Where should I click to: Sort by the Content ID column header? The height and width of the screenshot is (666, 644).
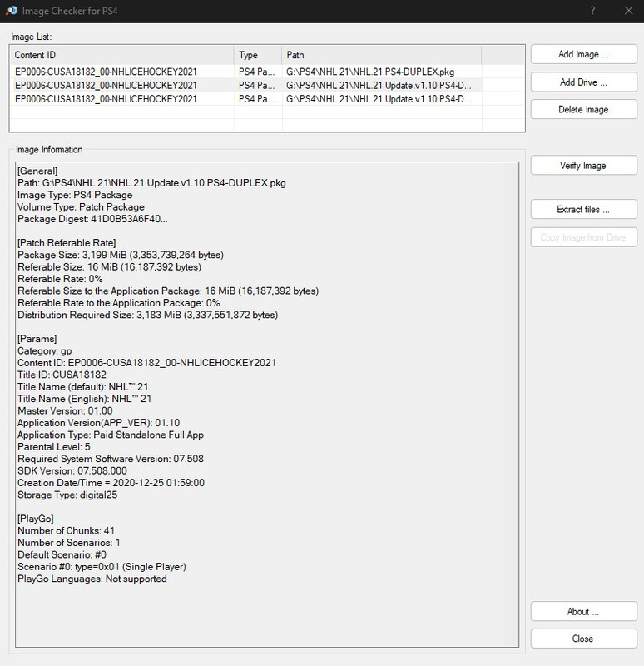click(x=121, y=55)
